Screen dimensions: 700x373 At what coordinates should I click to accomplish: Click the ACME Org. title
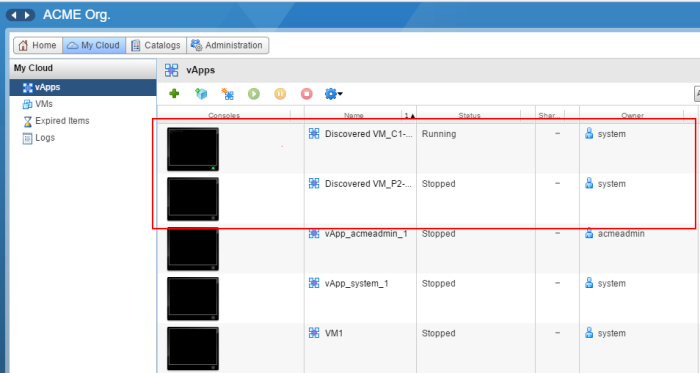[x=77, y=15]
